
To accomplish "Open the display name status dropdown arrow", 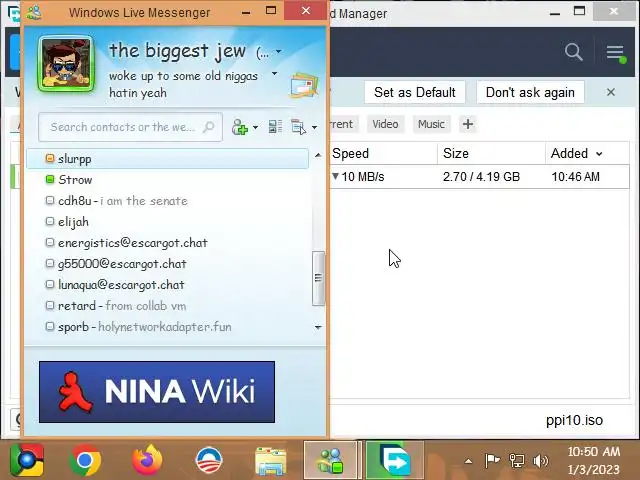I will (x=279, y=51).
